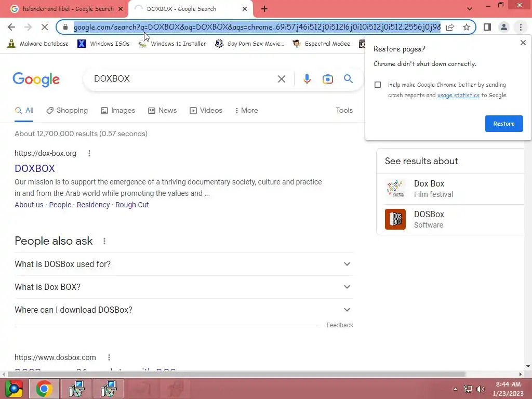Open the Rough Cut sitelink
The width and height of the screenshot is (532, 399).
(132, 205)
